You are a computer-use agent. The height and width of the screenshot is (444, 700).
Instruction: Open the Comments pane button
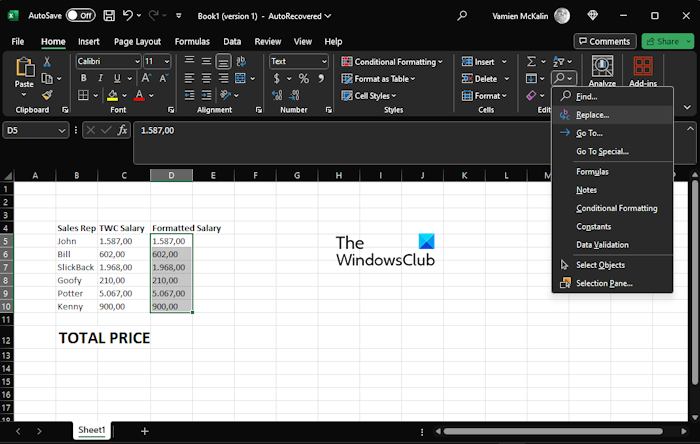point(605,41)
